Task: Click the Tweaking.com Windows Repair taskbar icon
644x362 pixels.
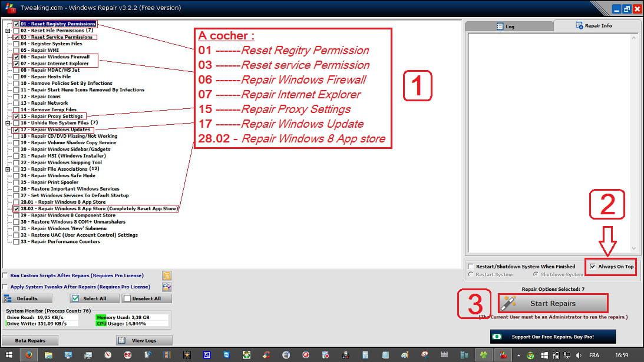Action: coord(503,355)
